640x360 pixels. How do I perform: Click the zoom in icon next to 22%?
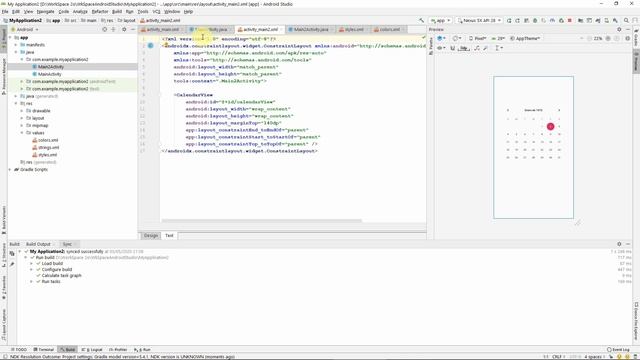(x=608, y=38)
